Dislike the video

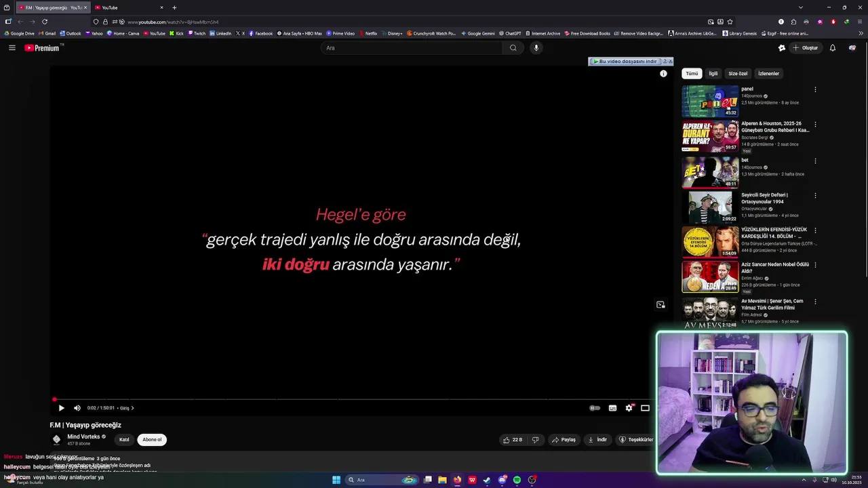535,440
